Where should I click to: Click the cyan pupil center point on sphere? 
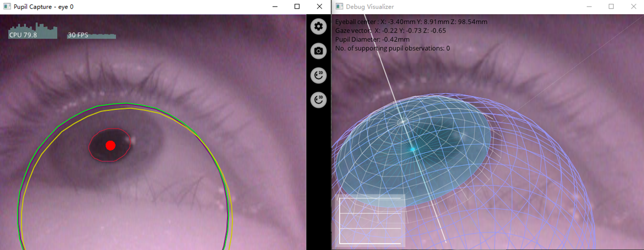(413, 149)
